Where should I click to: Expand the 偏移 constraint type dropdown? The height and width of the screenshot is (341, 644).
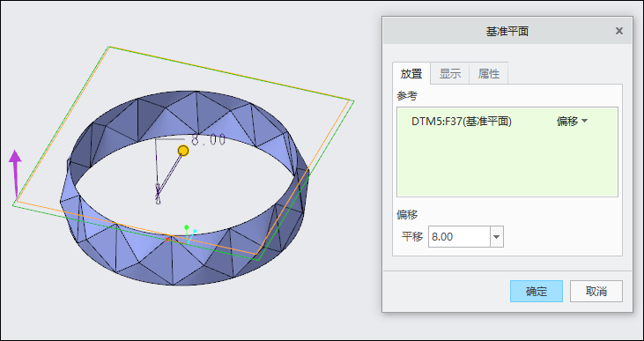(572, 122)
